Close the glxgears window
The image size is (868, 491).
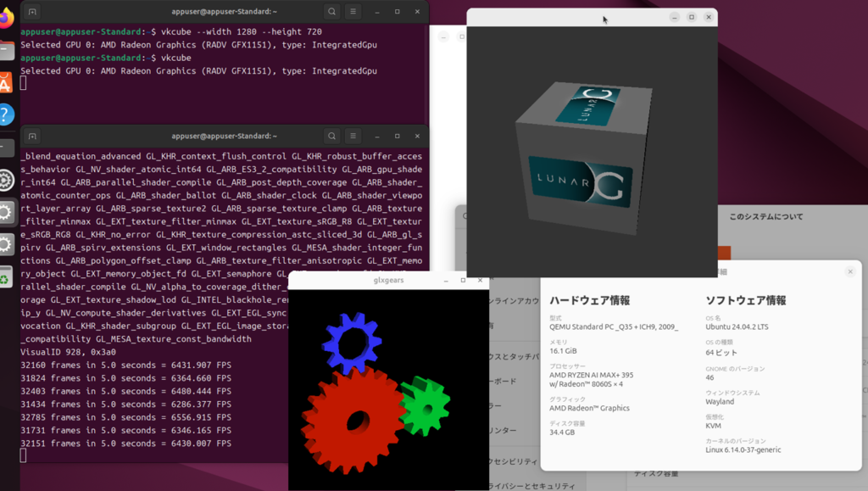(x=479, y=280)
